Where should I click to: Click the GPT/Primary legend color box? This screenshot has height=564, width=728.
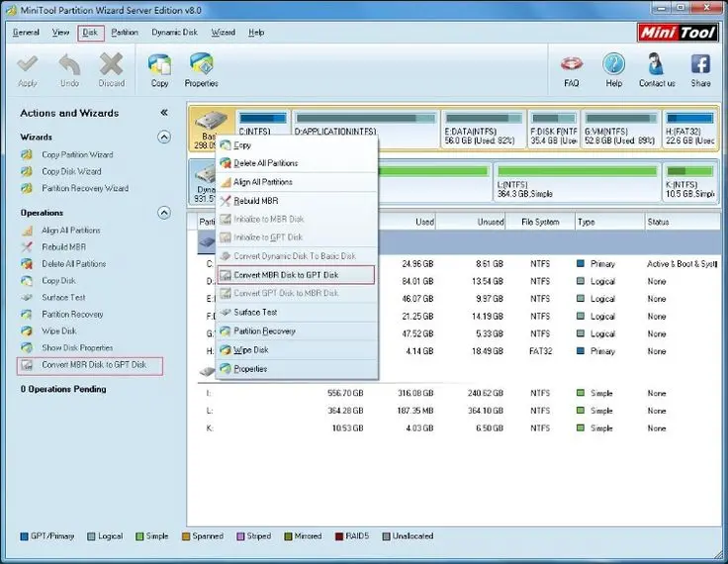(24, 536)
